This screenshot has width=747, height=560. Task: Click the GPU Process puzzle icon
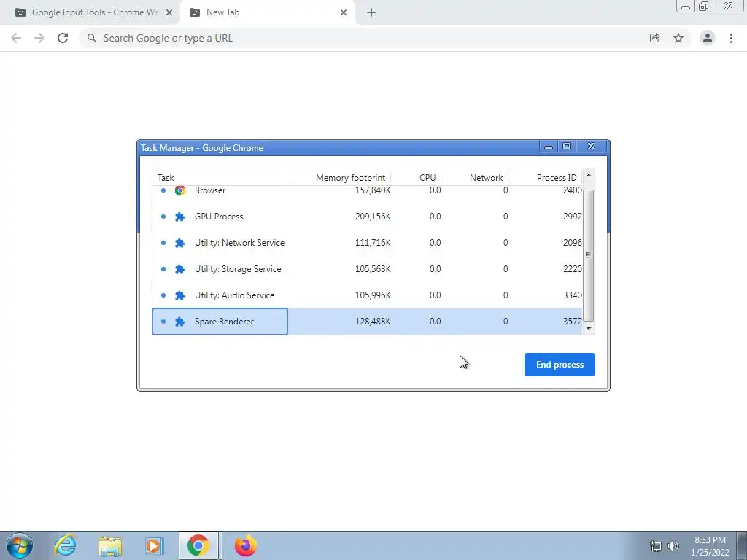(x=179, y=217)
